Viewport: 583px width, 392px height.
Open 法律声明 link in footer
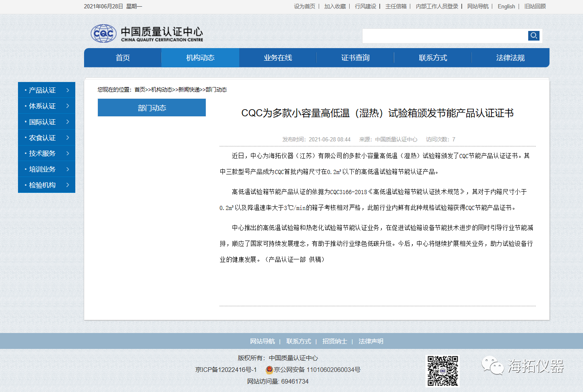371,341
